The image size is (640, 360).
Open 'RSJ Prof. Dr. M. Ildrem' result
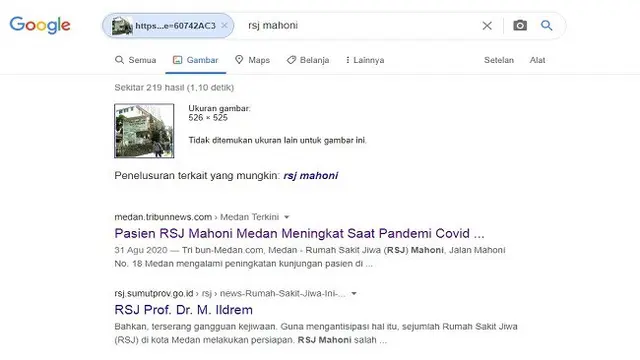click(x=183, y=310)
